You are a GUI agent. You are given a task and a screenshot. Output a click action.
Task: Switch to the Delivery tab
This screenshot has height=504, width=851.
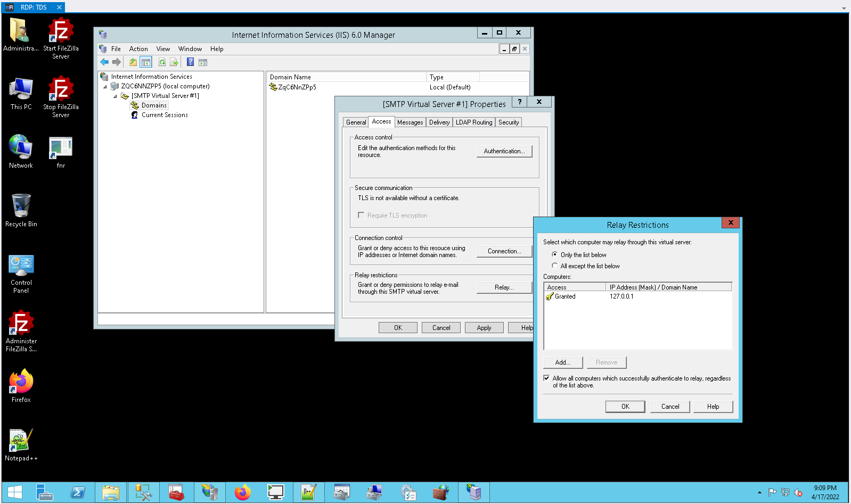[439, 122]
